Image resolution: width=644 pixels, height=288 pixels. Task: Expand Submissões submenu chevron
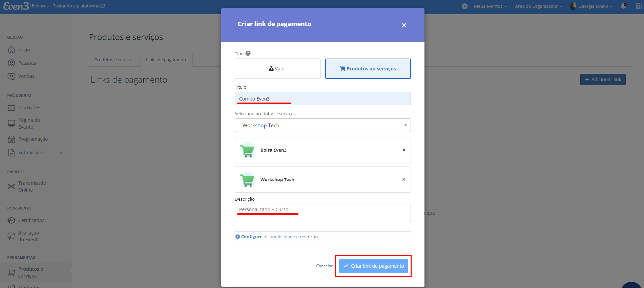pos(60,153)
